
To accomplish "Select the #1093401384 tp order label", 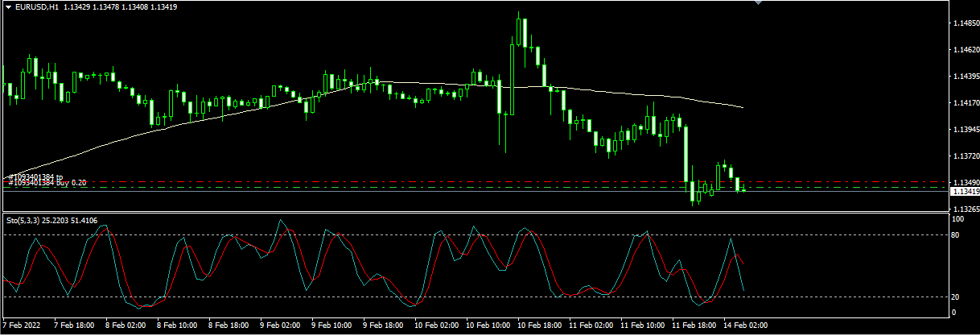I will click(x=35, y=177).
